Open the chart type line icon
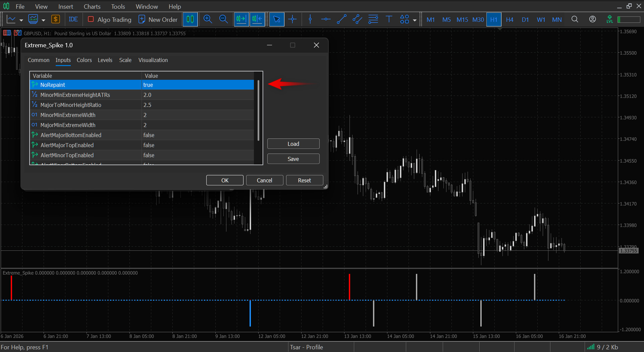Screen dimensions: 644x352 11,19
